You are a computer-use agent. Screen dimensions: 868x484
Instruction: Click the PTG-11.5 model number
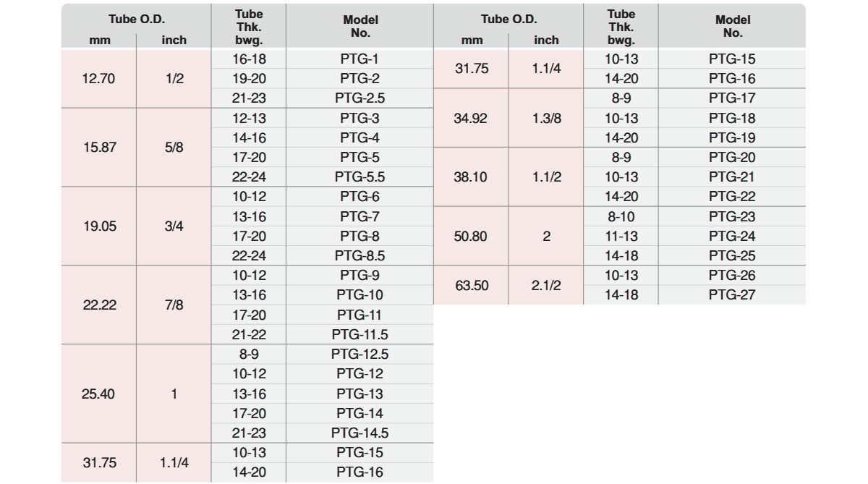359,334
